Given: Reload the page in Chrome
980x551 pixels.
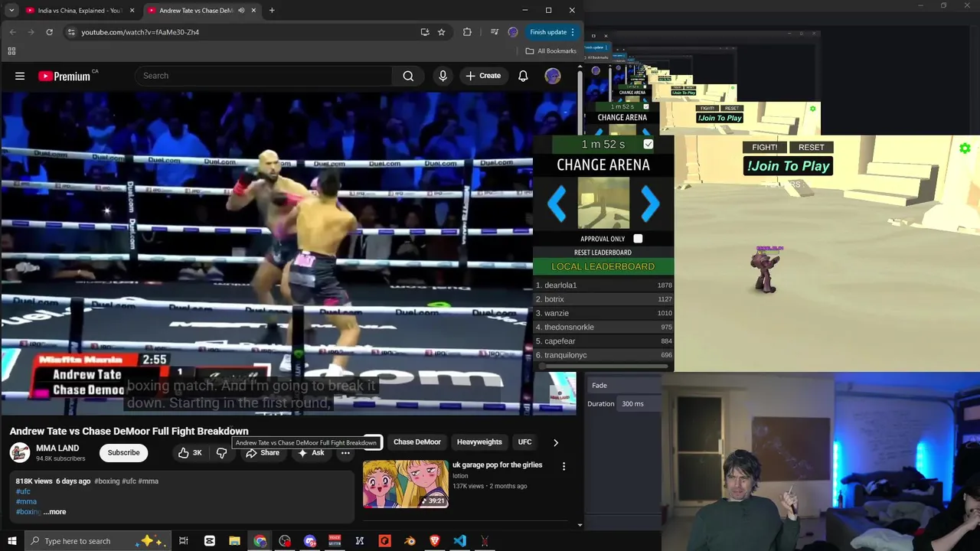Looking at the screenshot, I should (x=49, y=32).
